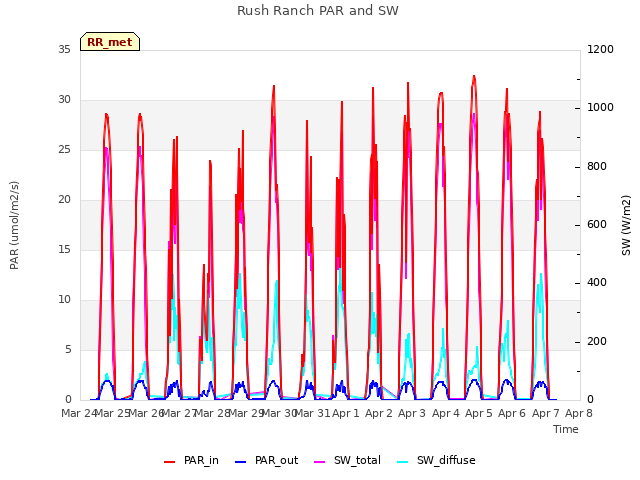Click the 5 value on PAR axis
This screenshot has height=480, width=640.
pyautogui.click(x=68, y=350)
